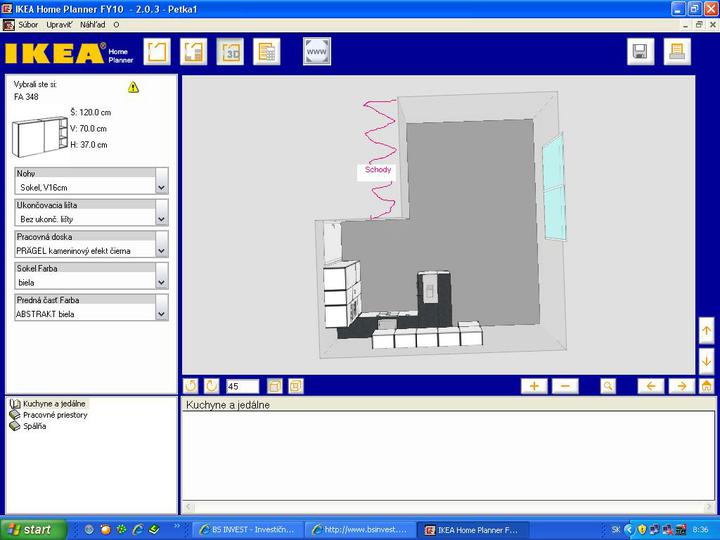Click the rotation angle input field
Screen dimensions: 720x540
242,386
